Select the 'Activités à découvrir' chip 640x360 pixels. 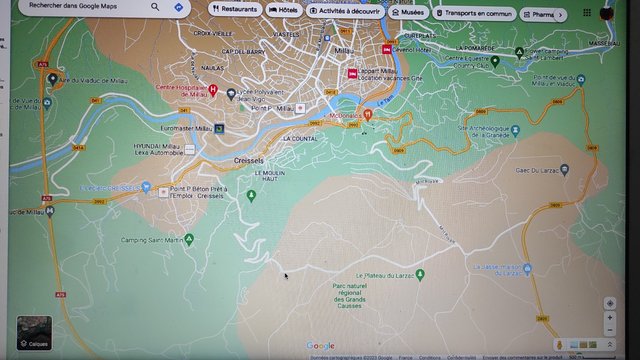coord(345,11)
